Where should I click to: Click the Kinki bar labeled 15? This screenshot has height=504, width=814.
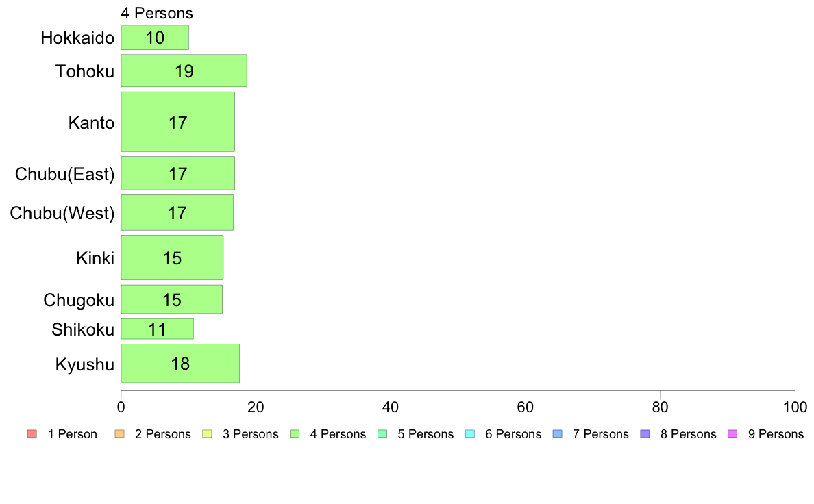pyautogui.click(x=172, y=257)
